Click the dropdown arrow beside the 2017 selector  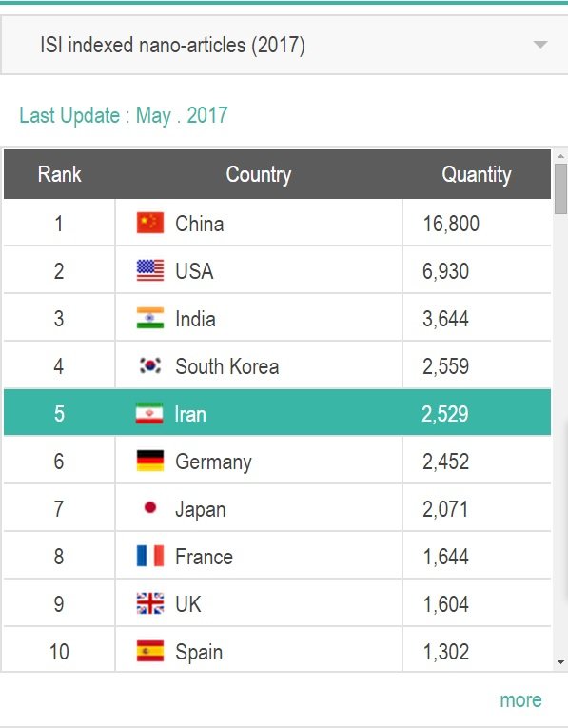tap(540, 45)
